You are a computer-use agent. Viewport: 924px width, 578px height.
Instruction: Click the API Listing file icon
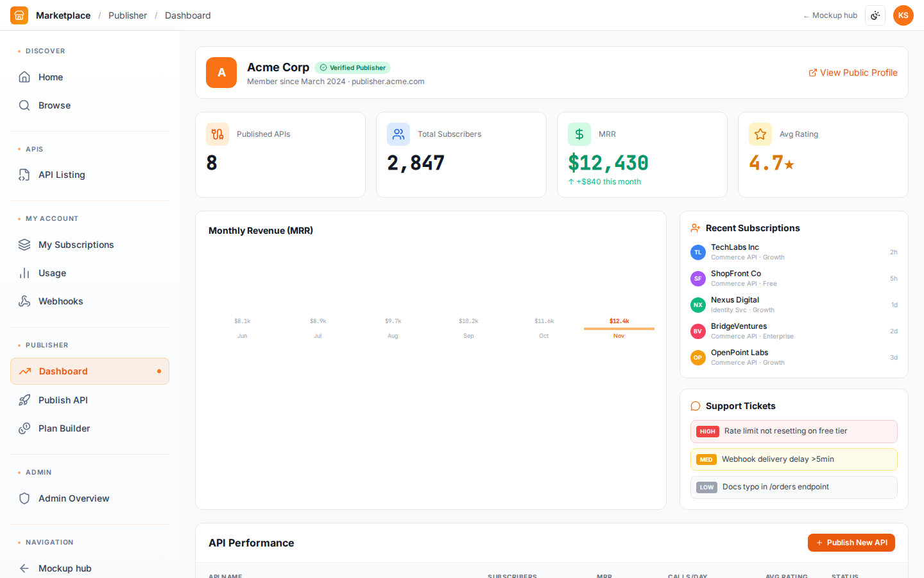[24, 175]
